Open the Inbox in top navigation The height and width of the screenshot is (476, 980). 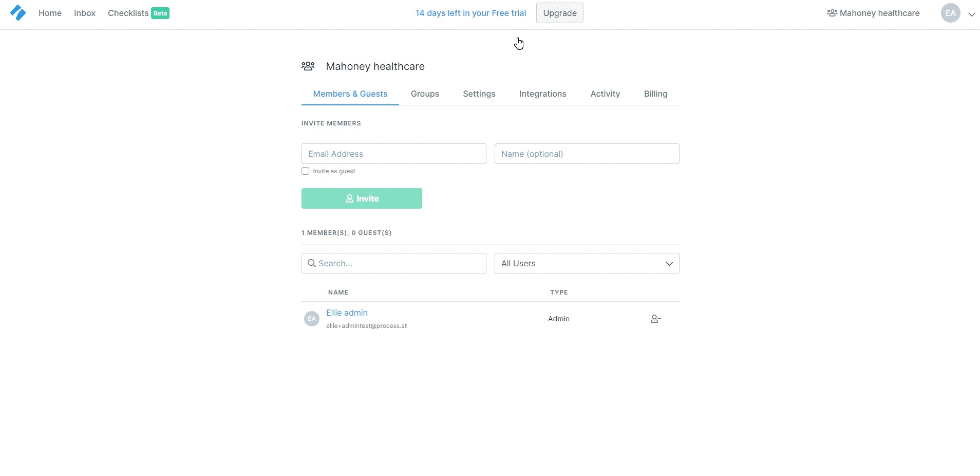(85, 13)
